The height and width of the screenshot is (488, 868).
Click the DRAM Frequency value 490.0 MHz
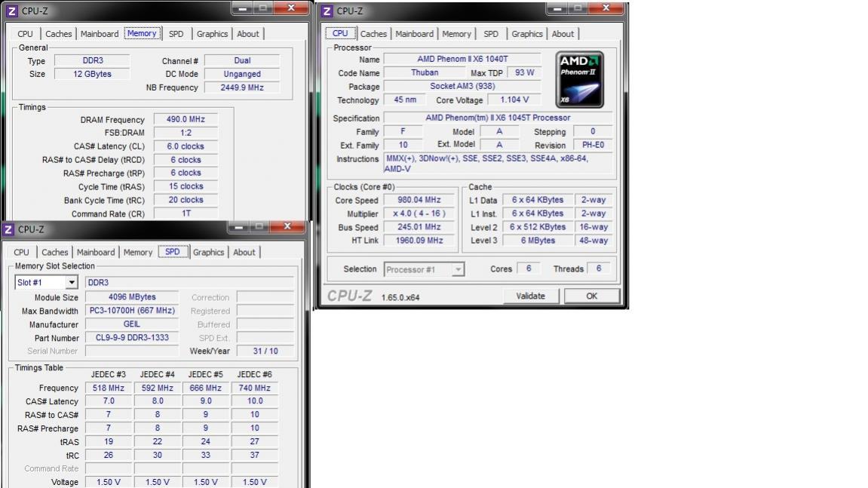coord(186,119)
